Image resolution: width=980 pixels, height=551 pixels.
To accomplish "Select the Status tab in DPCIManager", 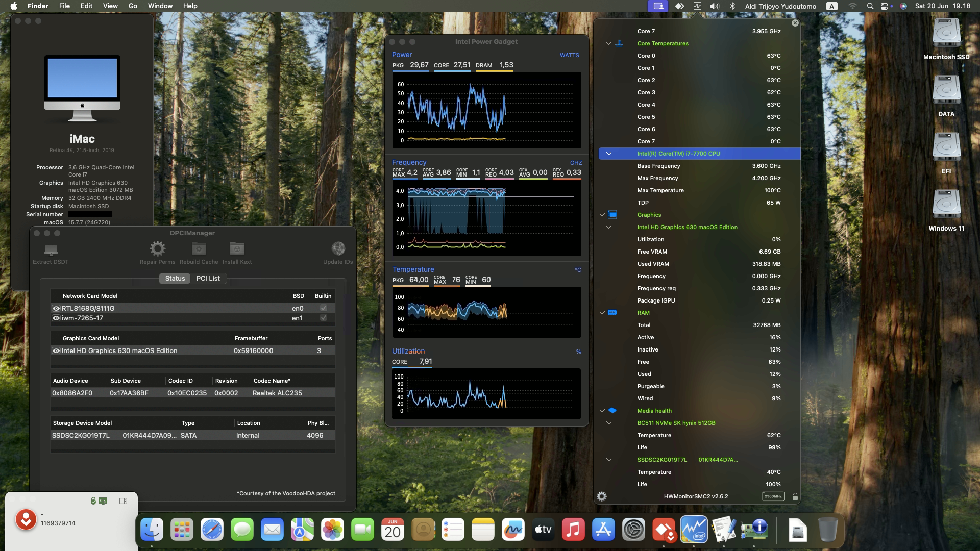I will point(175,278).
